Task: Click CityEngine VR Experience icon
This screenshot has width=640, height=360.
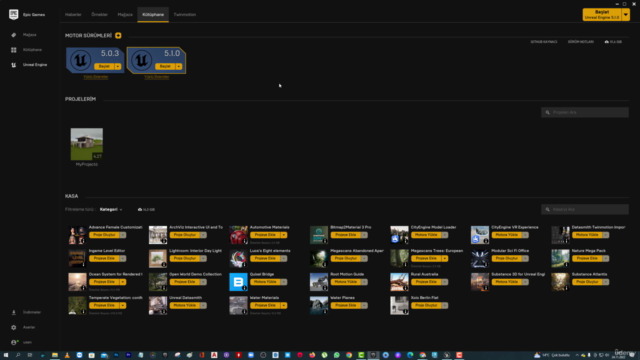Action: pos(480,235)
